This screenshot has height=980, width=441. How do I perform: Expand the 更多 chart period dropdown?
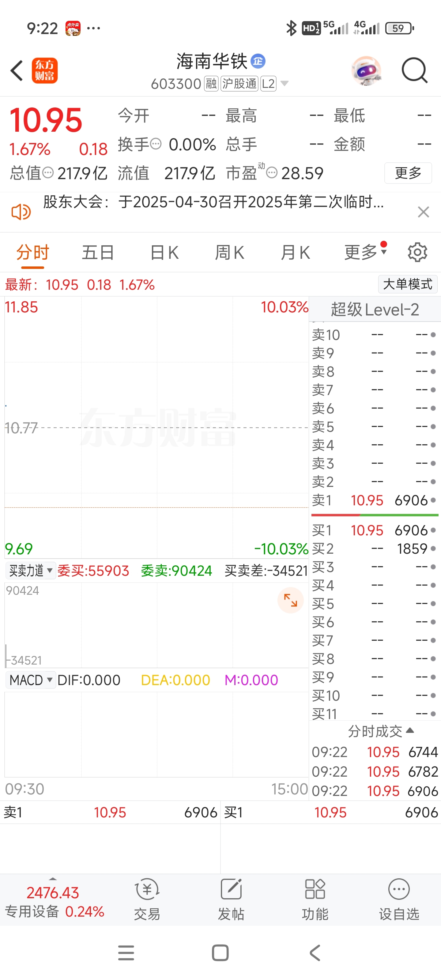coord(365,252)
